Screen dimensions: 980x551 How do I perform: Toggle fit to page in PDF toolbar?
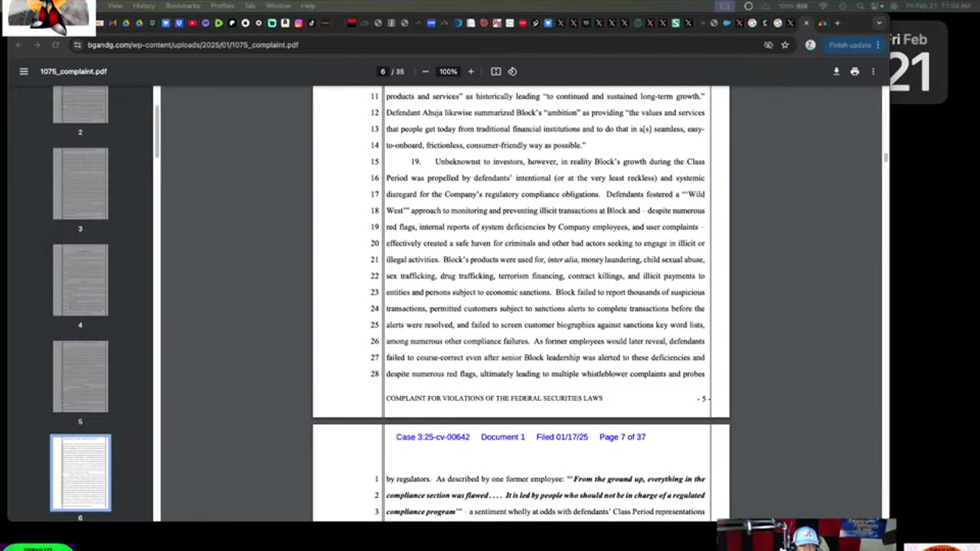click(x=495, y=71)
